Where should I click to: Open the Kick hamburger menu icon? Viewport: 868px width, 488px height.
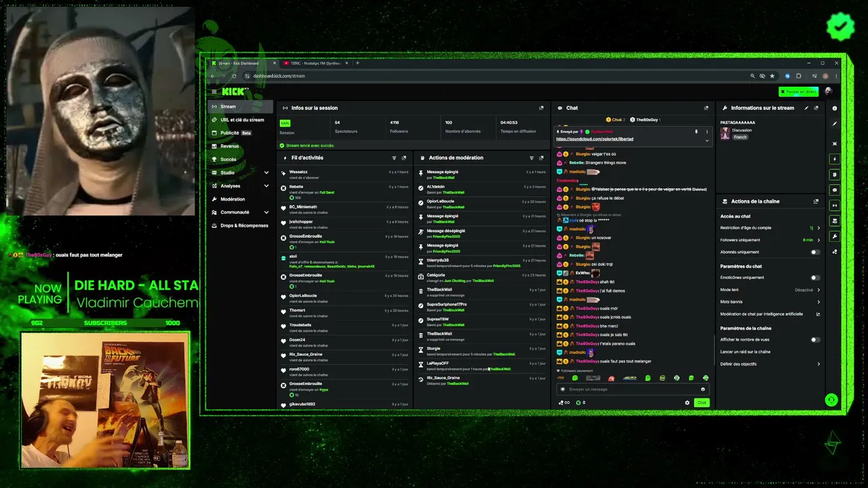pyautogui.click(x=214, y=91)
